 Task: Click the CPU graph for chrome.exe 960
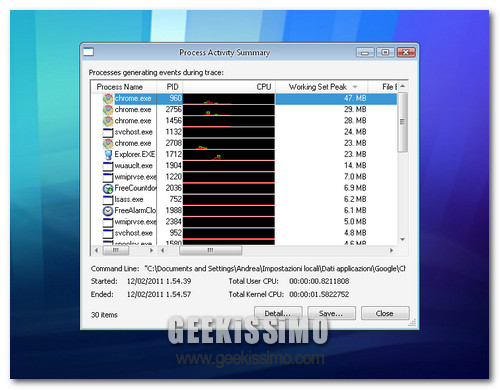tap(229, 99)
